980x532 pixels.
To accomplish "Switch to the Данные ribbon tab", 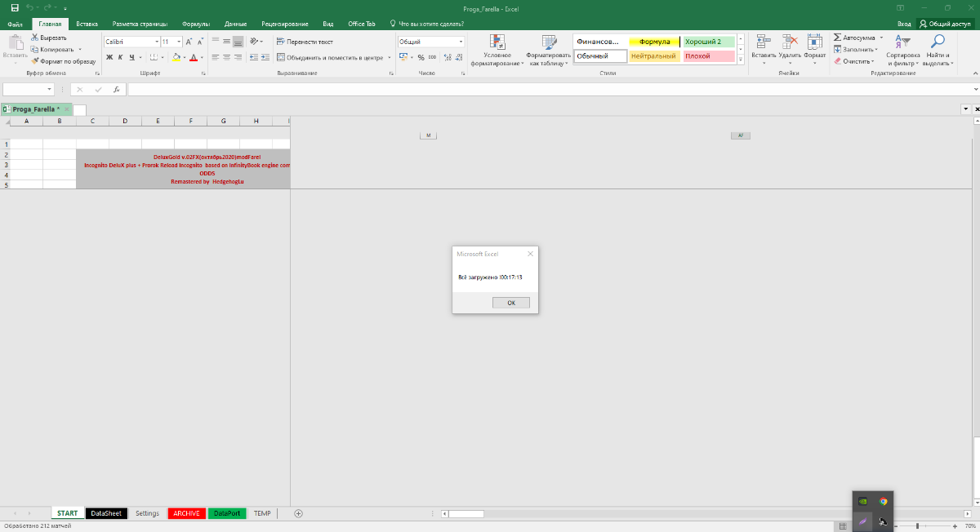I will pos(235,24).
